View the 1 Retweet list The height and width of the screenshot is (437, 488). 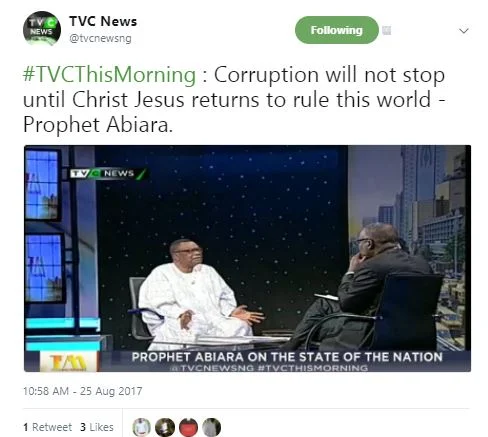point(47,427)
